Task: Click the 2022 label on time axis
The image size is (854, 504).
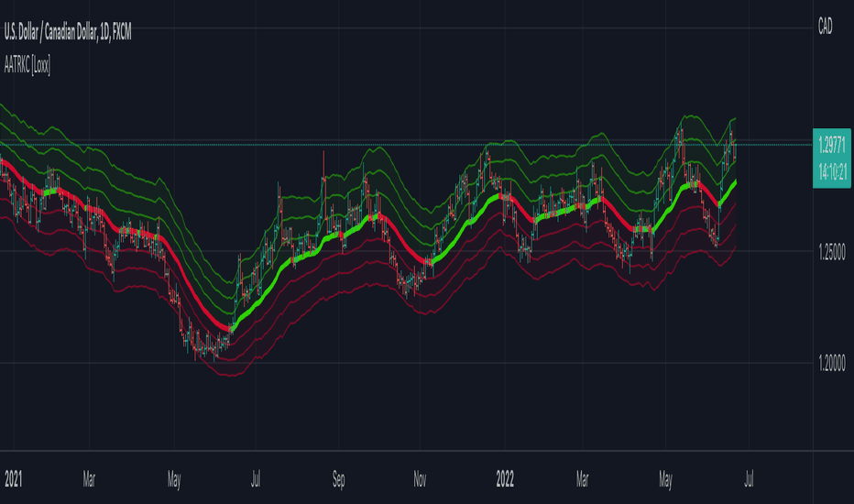Action: click(505, 479)
